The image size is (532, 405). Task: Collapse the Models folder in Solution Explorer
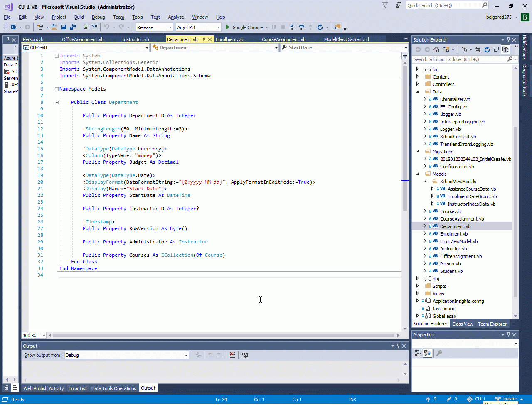(418, 174)
